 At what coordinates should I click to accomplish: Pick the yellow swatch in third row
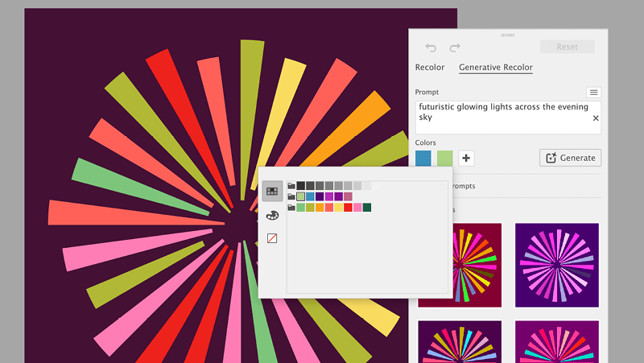[338, 208]
